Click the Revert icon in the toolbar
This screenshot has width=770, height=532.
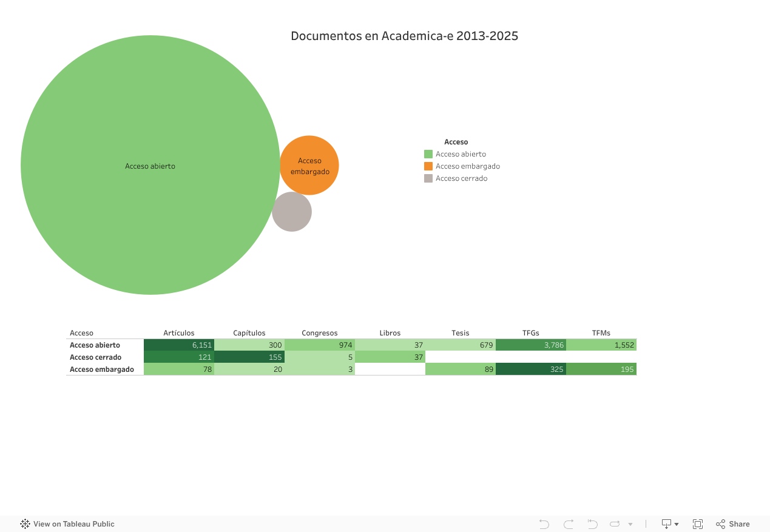[592, 524]
